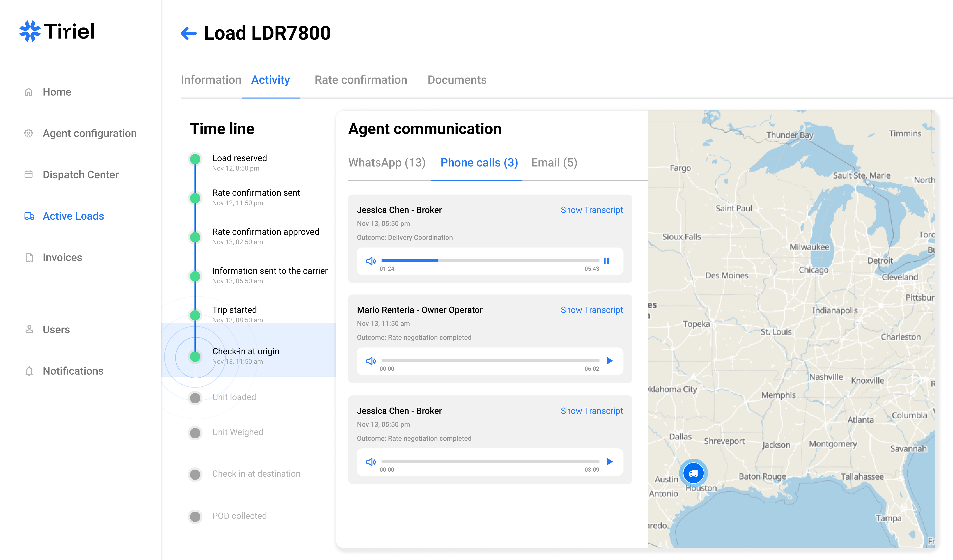Viewport: 953px width, 560px height.
Task: Open Home from the sidebar
Action: pyautogui.click(x=57, y=92)
